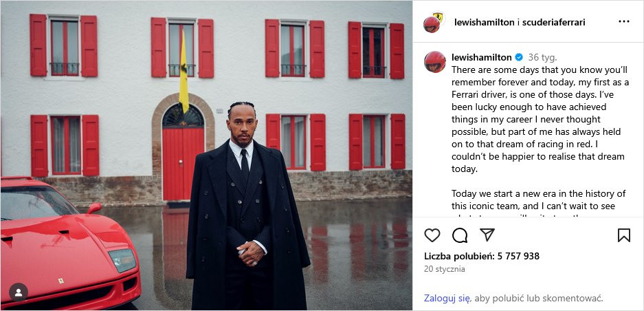The image size is (644, 311).
Task: Show tagged people via the photo's person icon
Action: tap(19, 292)
